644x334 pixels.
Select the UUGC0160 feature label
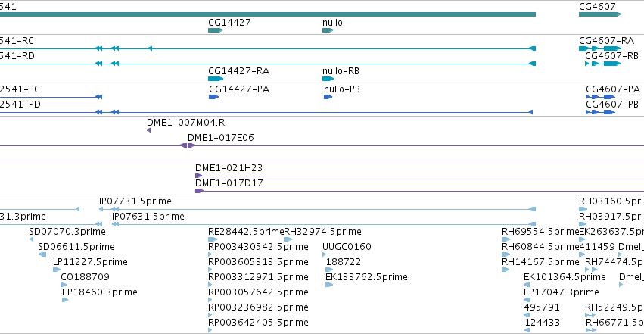pyautogui.click(x=347, y=247)
